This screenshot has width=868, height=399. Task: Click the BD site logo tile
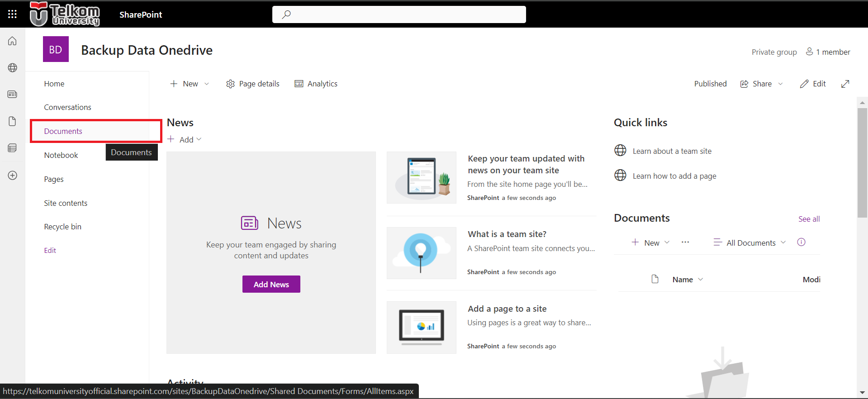coord(56,49)
